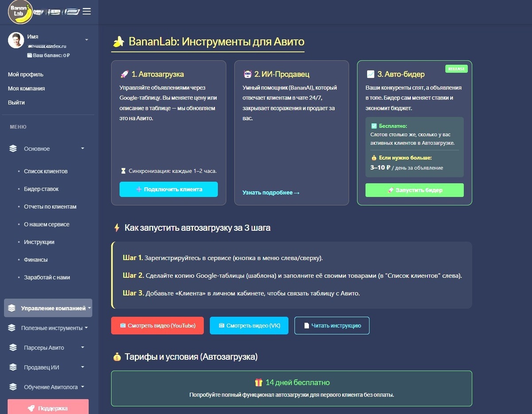The height and width of the screenshot is (414, 532).
Task: Click the money bag icon by Если нужно больше
Action: (x=374, y=158)
